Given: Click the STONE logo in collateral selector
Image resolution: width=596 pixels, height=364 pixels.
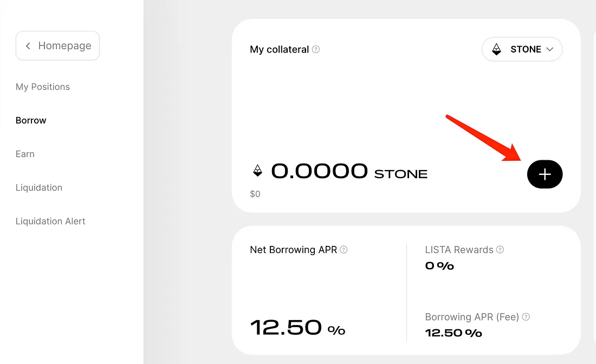Looking at the screenshot, I should pos(496,49).
